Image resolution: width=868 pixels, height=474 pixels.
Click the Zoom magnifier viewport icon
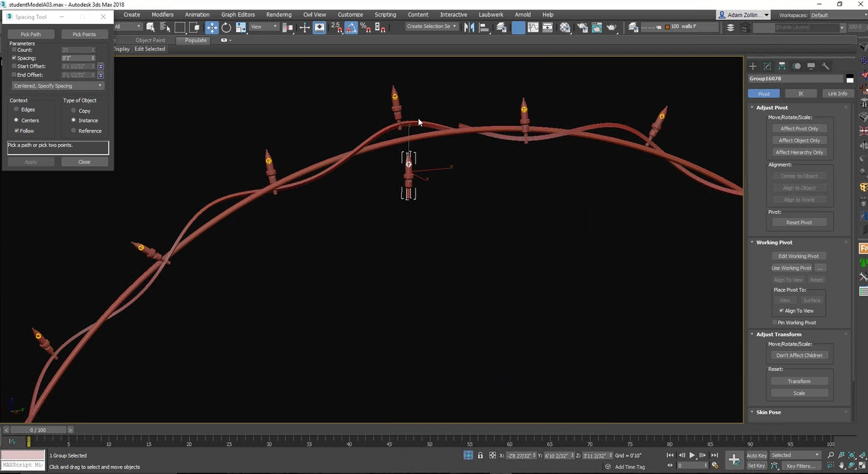[830, 455]
